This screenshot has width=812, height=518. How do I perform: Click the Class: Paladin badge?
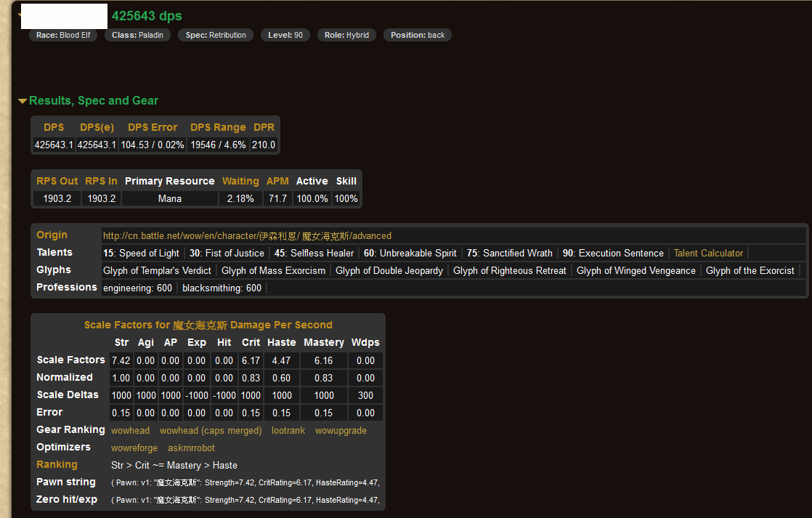[x=137, y=35]
